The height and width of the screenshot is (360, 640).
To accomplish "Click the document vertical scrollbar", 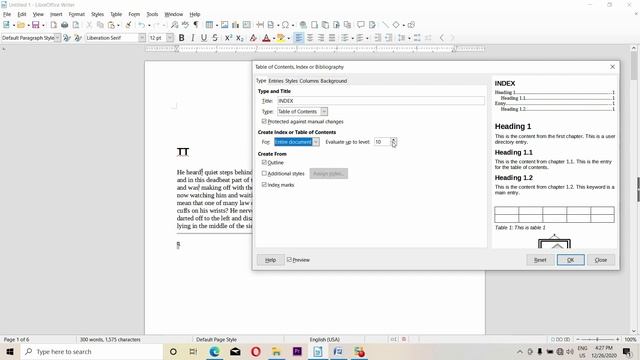I will [634, 188].
